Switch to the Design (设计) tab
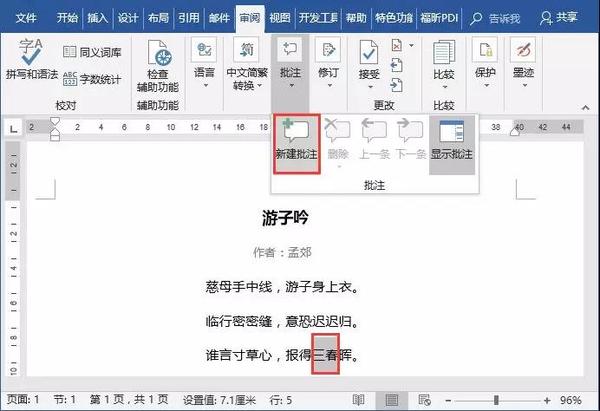Screen dimensions: 600x411 (127, 18)
